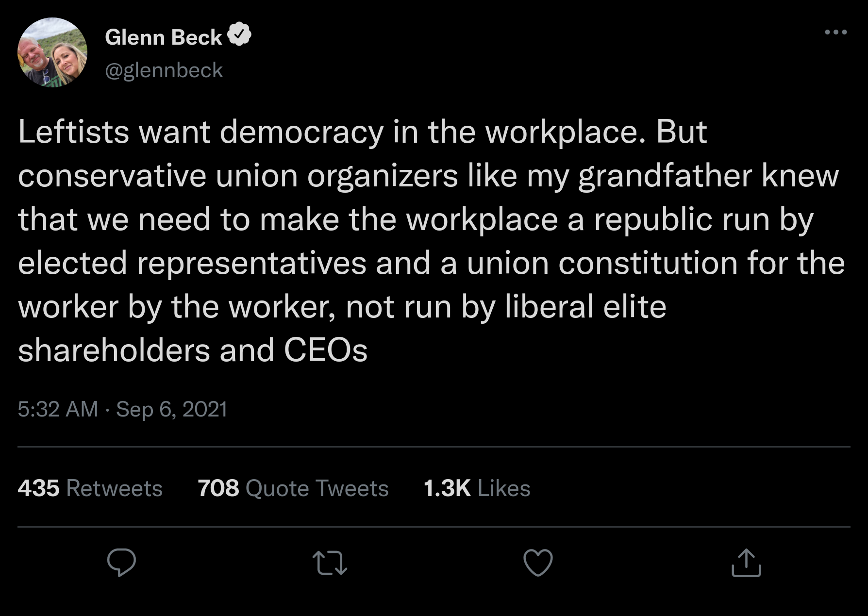Click the words 'shareholders and CEOs'
This screenshot has height=616, width=868.
tap(193, 350)
